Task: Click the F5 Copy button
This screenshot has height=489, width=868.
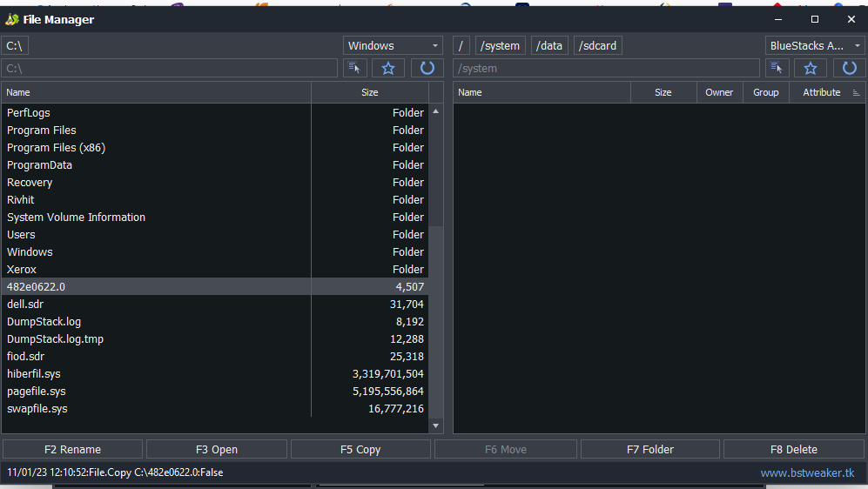Action: (x=360, y=449)
